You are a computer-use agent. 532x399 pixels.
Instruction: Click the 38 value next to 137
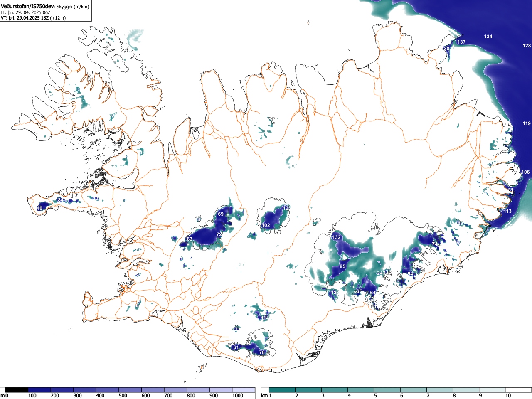tap(446, 49)
